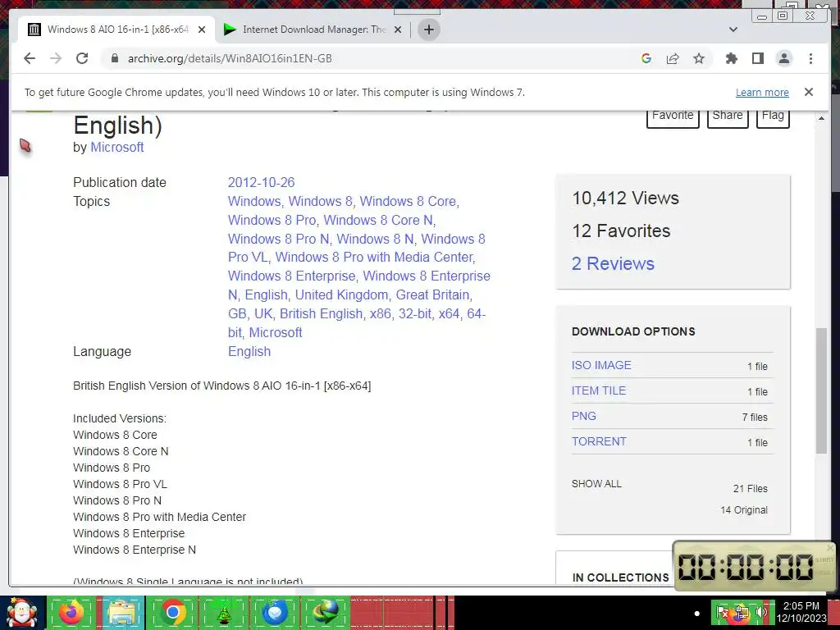Open the ITEM TILE download option
840x630 pixels.
[598, 390]
